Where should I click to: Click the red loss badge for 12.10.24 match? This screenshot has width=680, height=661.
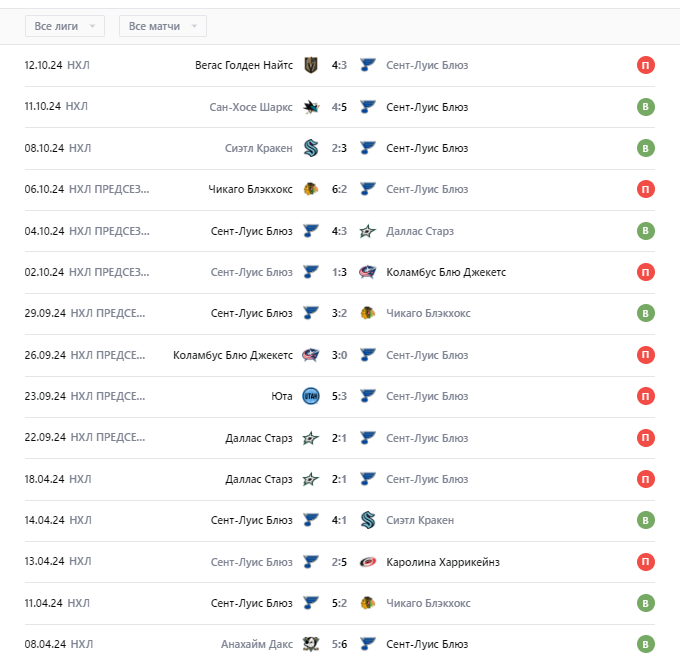tap(646, 66)
